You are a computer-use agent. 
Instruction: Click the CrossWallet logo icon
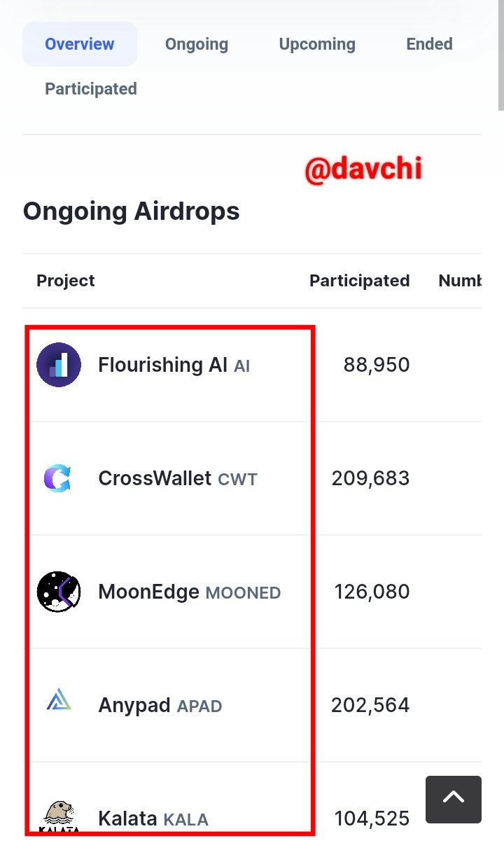[59, 478]
